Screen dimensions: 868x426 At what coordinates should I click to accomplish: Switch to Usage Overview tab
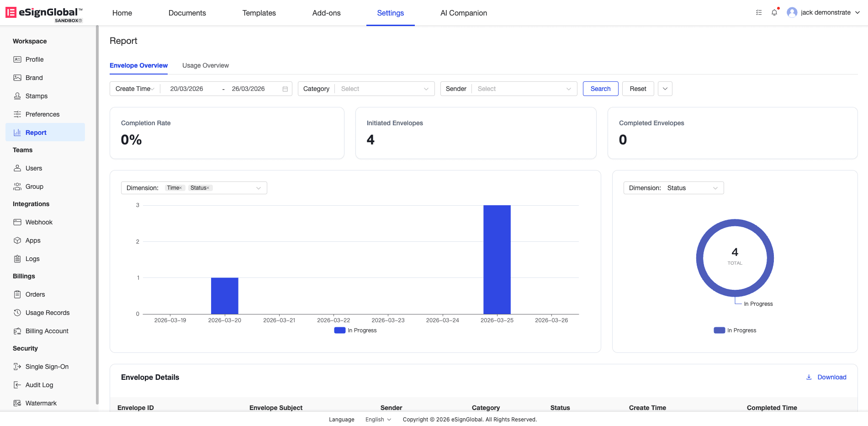pyautogui.click(x=206, y=65)
